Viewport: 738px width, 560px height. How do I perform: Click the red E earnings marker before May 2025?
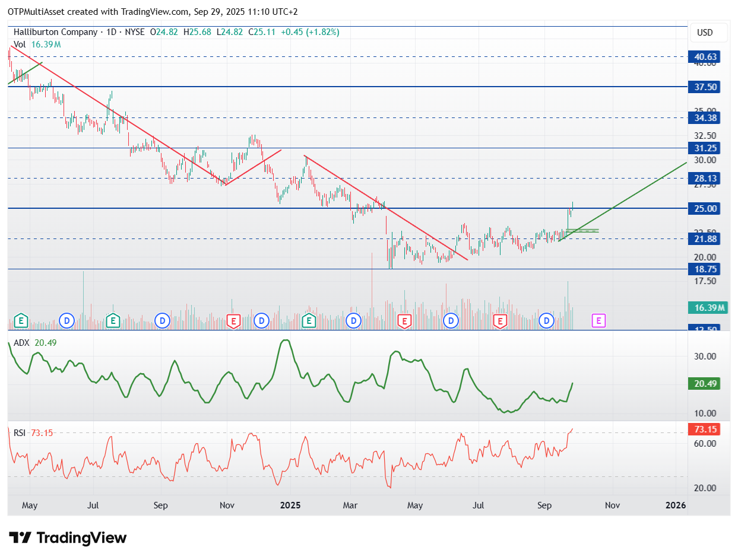pyautogui.click(x=404, y=321)
